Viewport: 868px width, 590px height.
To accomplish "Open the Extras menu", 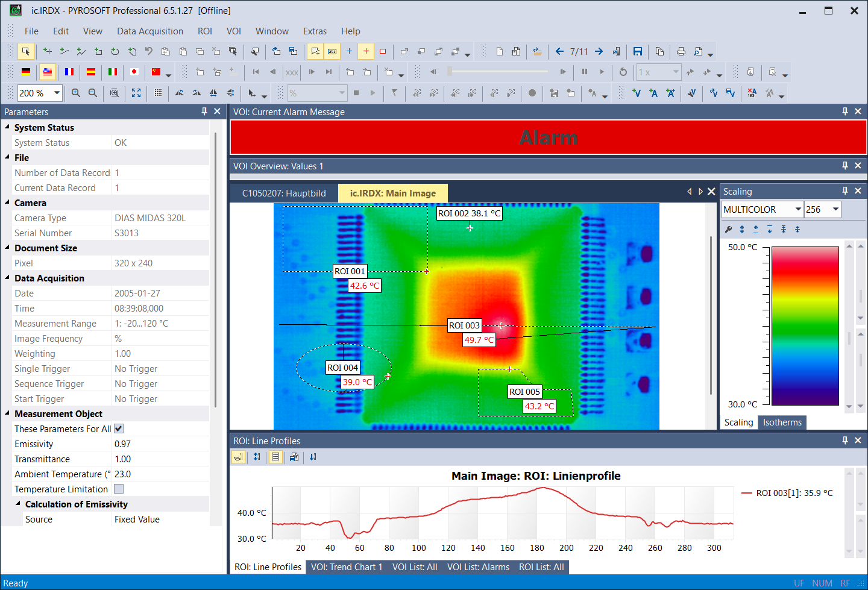I will tap(315, 31).
